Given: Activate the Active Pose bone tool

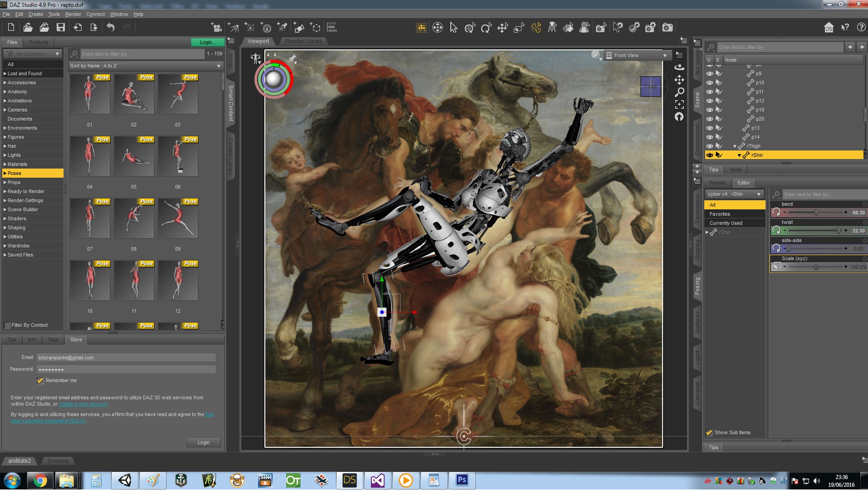Looking at the screenshot, I should (536, 28).
